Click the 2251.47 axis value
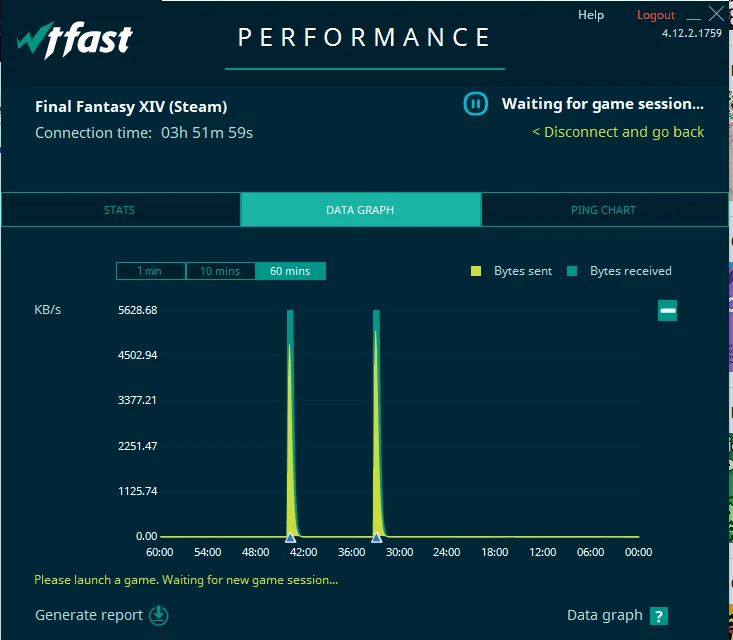The width and height of the screenshot is (733, 640). coord(137,446)
